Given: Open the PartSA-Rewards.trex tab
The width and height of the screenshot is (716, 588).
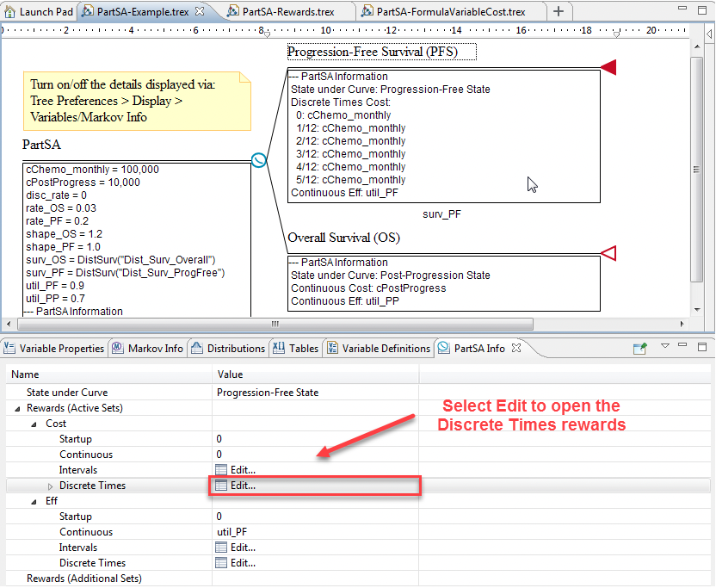Looking at the screenshot, I should [x=287, y=11].
